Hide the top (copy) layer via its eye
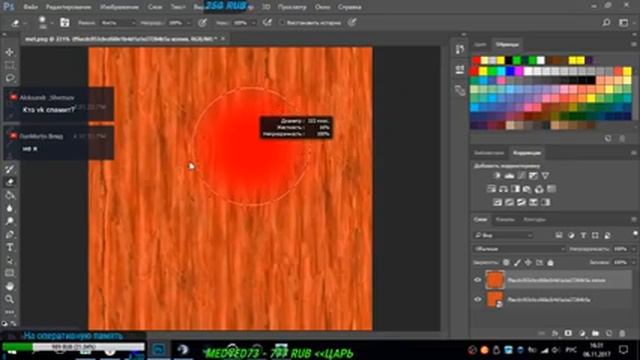640x360 pixels. coord(478,280)
